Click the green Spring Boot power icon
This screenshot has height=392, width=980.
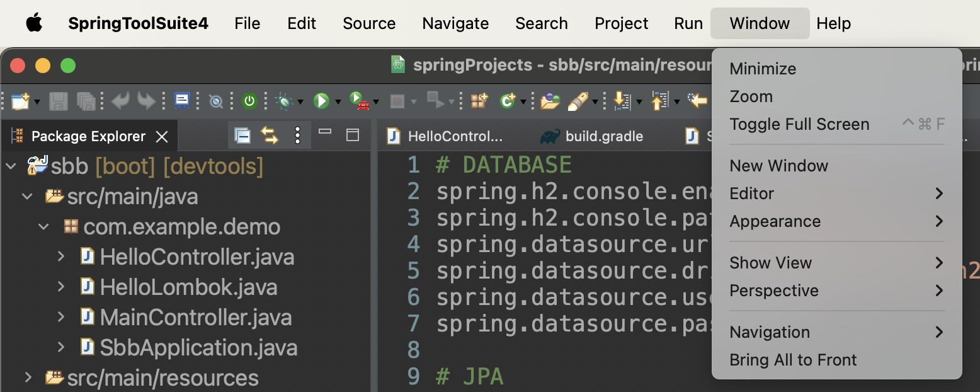(x=250, y=101)
